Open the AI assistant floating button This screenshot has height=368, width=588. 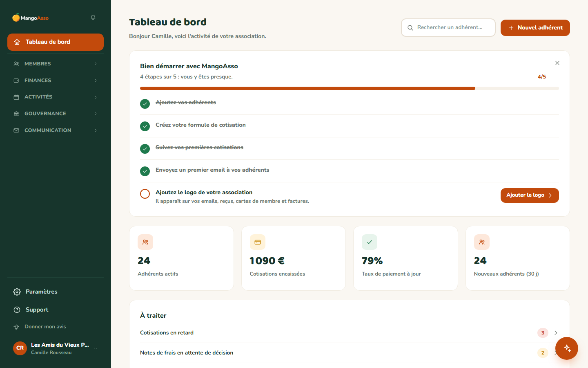click(567, 348)
